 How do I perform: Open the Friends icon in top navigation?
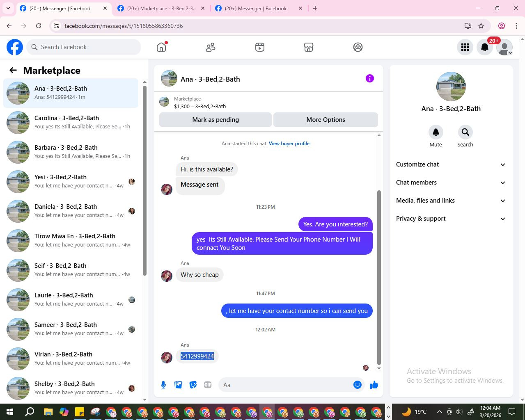tap(211, 47)
